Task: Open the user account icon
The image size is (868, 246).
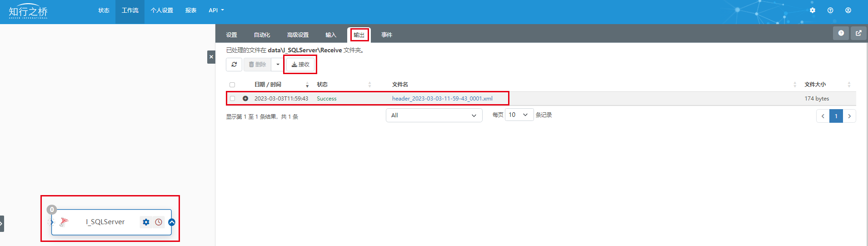Action: pos(848,10)
